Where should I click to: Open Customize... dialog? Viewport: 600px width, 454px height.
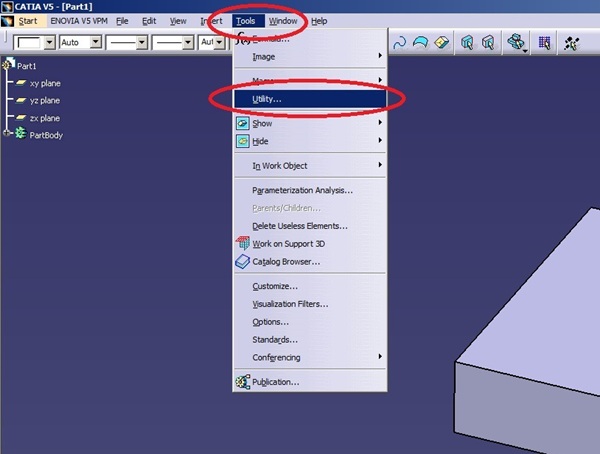pos(310,286)
